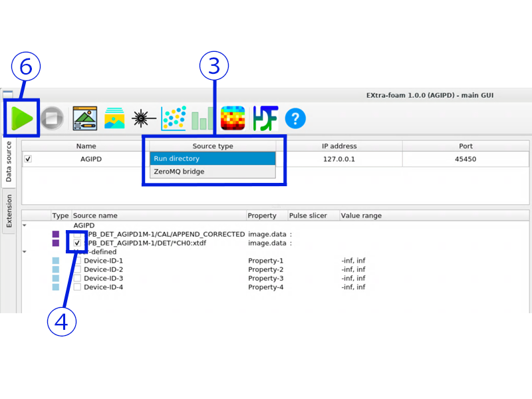Click the gray stop button
The image size is (532, 399).
pos(52,118)
